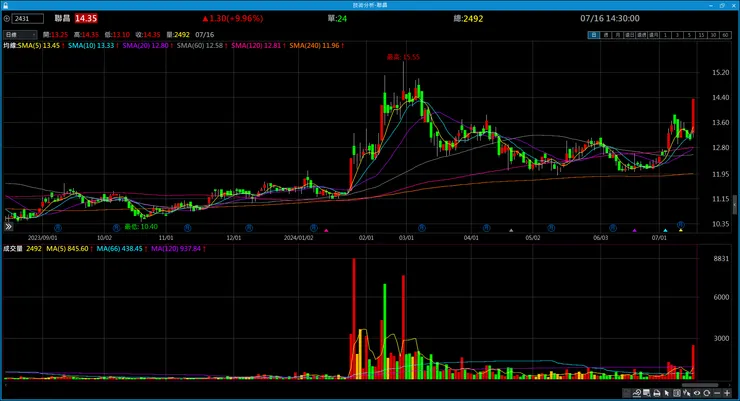Viewport: 740px width, 401px height.
Task: Select the 週 weekly period button
Action: (x=606, y=35)
